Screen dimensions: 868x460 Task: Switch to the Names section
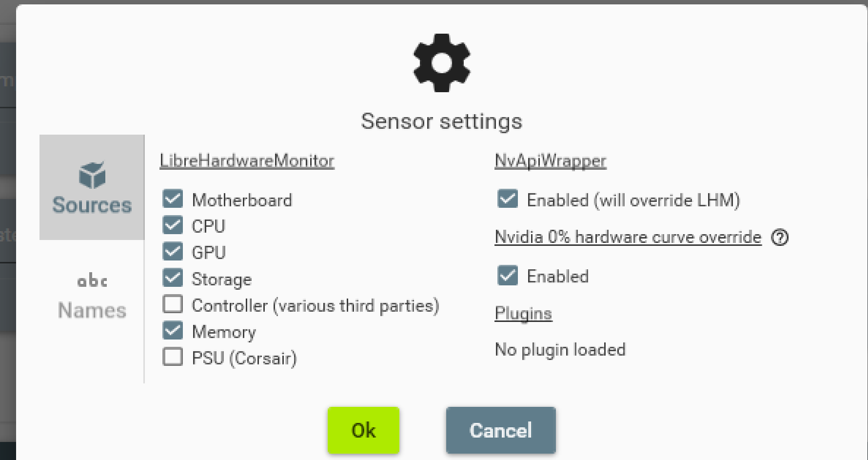(92, 310)
